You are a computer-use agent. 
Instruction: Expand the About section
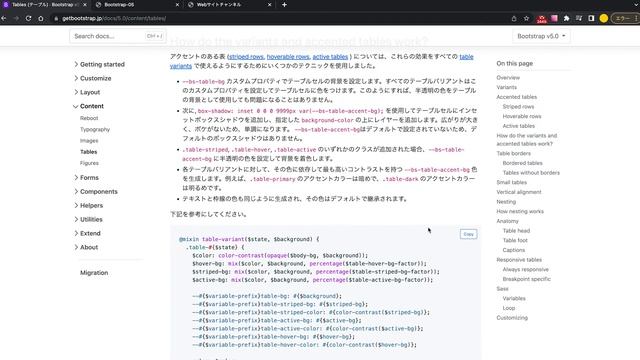tap(86, 247)
